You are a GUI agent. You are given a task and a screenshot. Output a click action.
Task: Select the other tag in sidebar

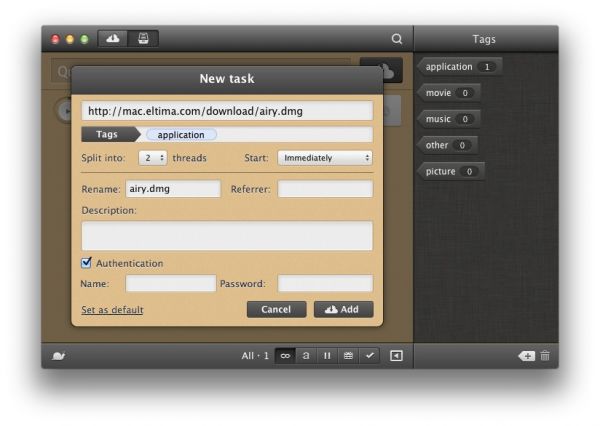[x=447, y=145]
